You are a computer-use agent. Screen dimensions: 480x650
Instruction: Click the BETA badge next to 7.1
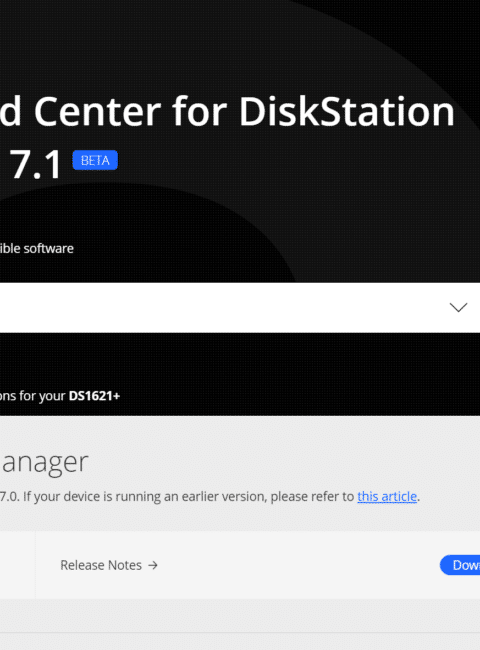[x=95, y=160]
